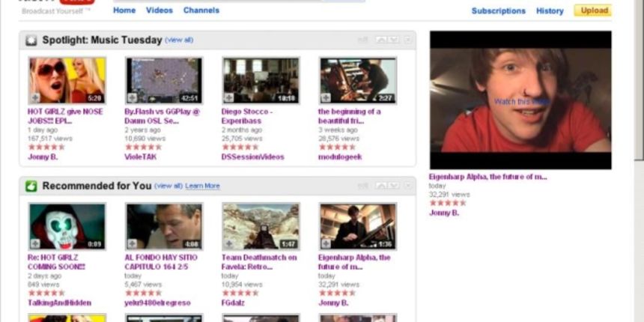This screenshot has width=644, height=322.
Task: Visit VioleTAK channel
Action: coord(141,157)
